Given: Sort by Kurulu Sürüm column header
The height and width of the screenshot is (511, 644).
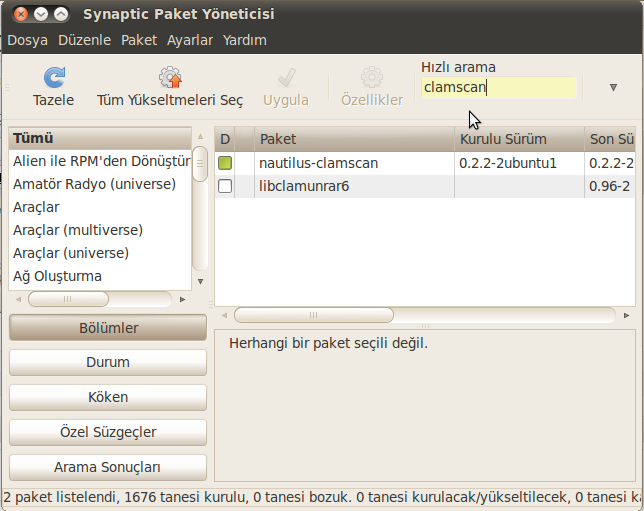Looking at the screenshot, I should tap(520, 139).
